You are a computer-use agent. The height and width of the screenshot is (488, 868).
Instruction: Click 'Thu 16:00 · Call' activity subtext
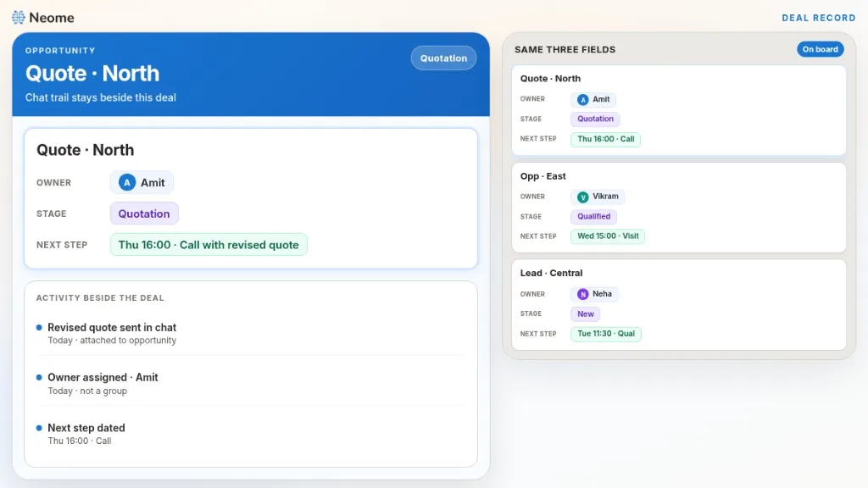pyautogui.click(x=80, y=441)
